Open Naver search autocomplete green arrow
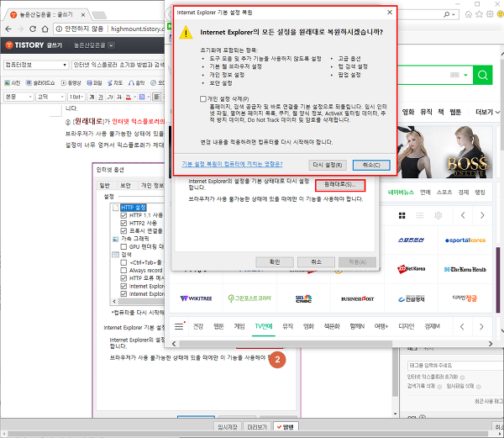 coord(465,75)
